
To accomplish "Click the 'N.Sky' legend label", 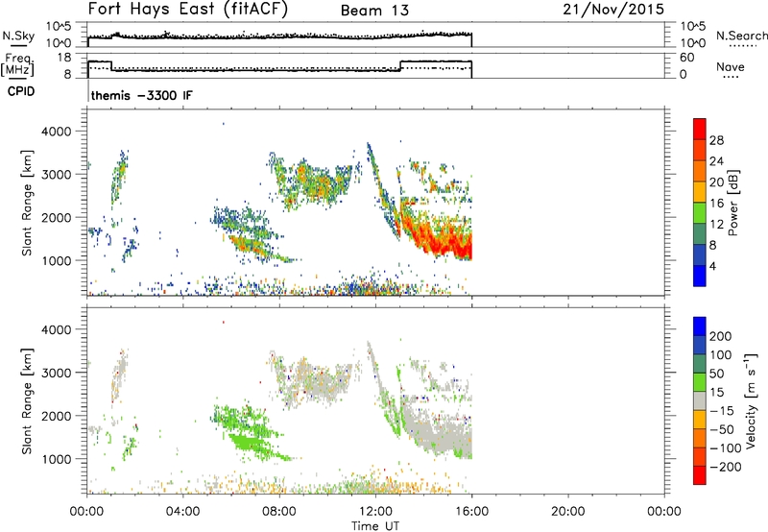I will tap(18, 36).
